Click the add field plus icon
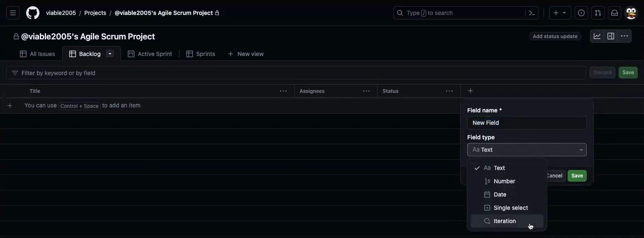 [x=470, y=91]
